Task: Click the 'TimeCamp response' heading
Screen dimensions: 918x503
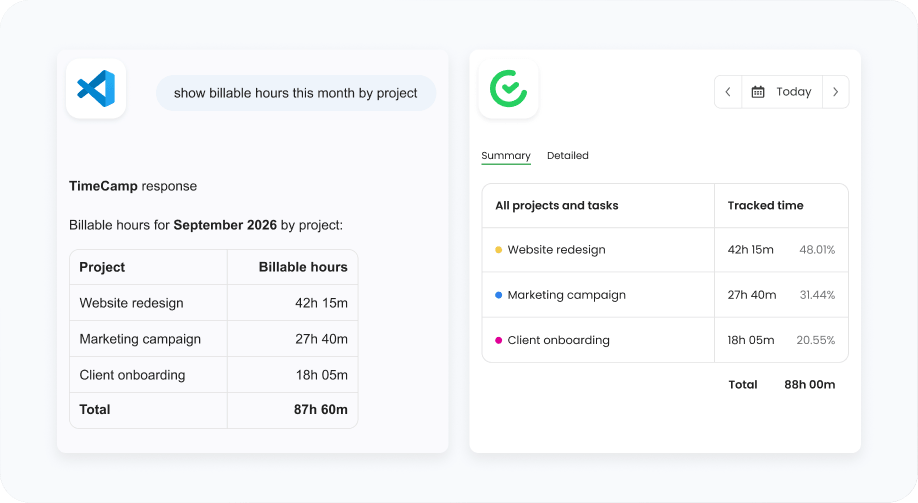Action: pos(133,186)
